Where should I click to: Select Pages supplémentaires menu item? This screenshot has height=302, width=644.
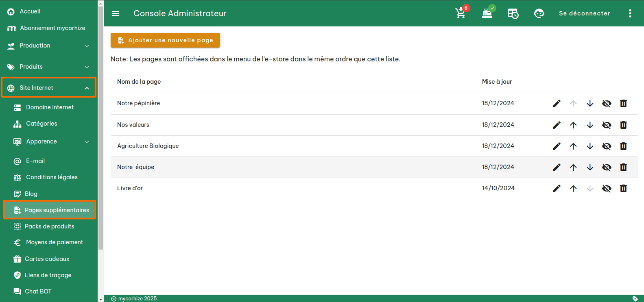[49, 210]
